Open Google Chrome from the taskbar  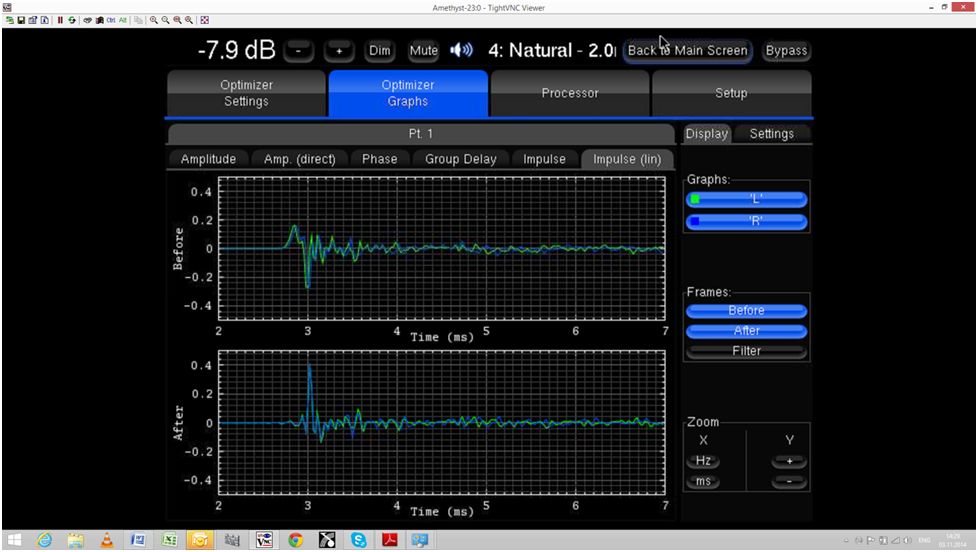[x=295, y=540]
